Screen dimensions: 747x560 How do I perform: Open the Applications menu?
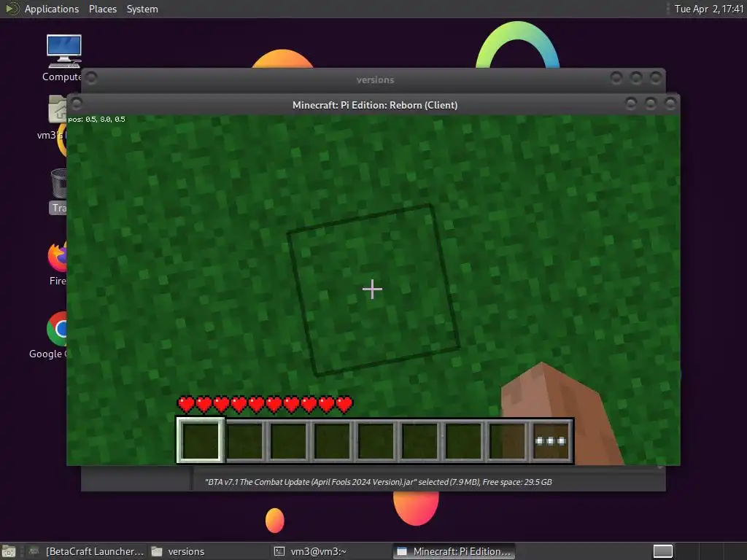[52, 9]
